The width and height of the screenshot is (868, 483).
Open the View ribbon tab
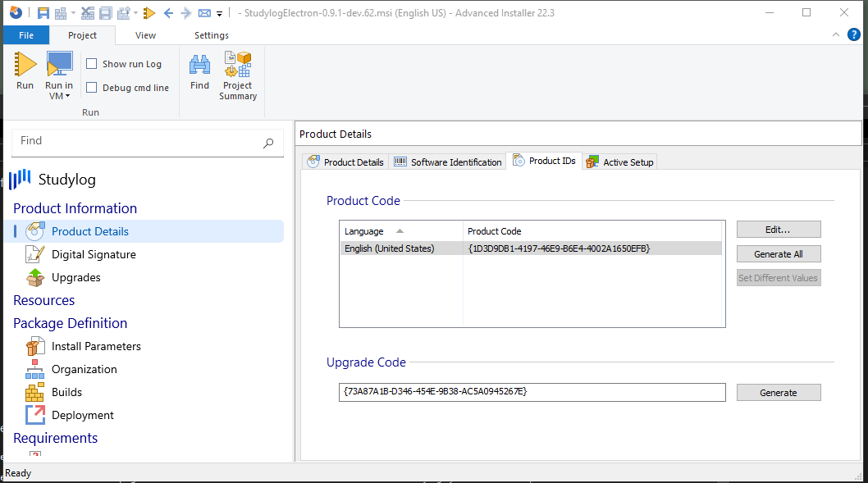[146, 35]
